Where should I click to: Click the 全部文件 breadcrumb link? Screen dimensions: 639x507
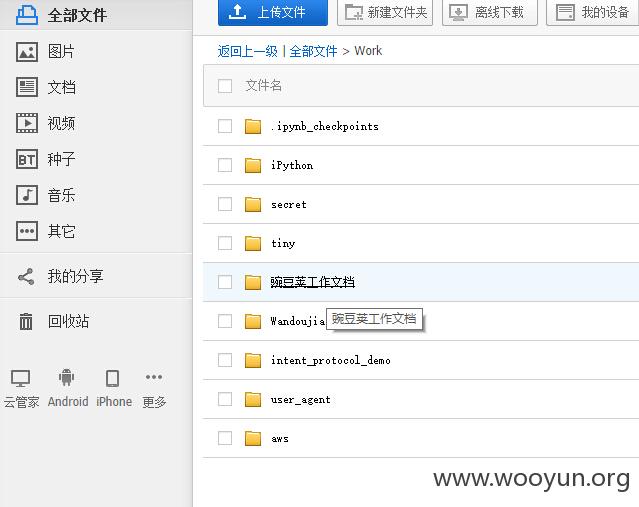click(x=313, y=51)
